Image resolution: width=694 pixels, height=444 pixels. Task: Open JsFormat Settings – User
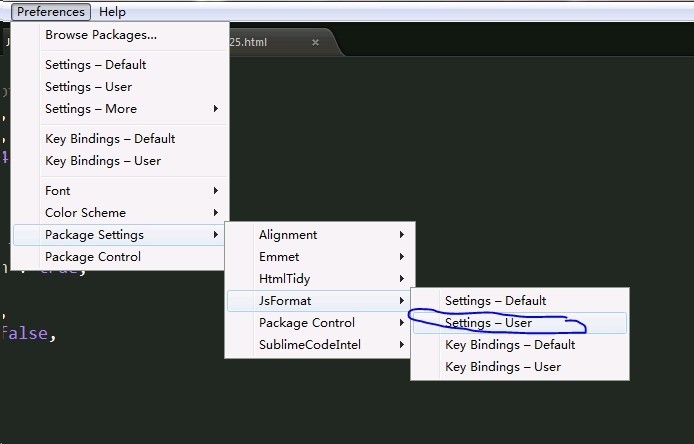pos(520,323)
